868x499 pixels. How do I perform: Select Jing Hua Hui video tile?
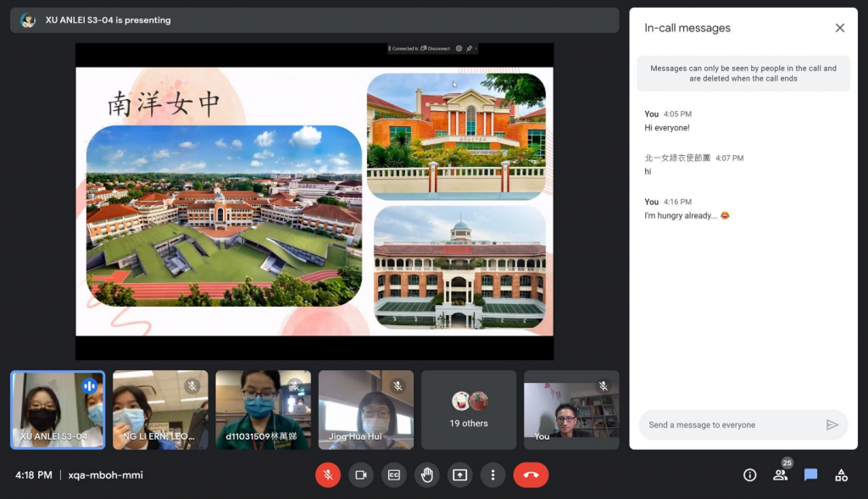366,410
